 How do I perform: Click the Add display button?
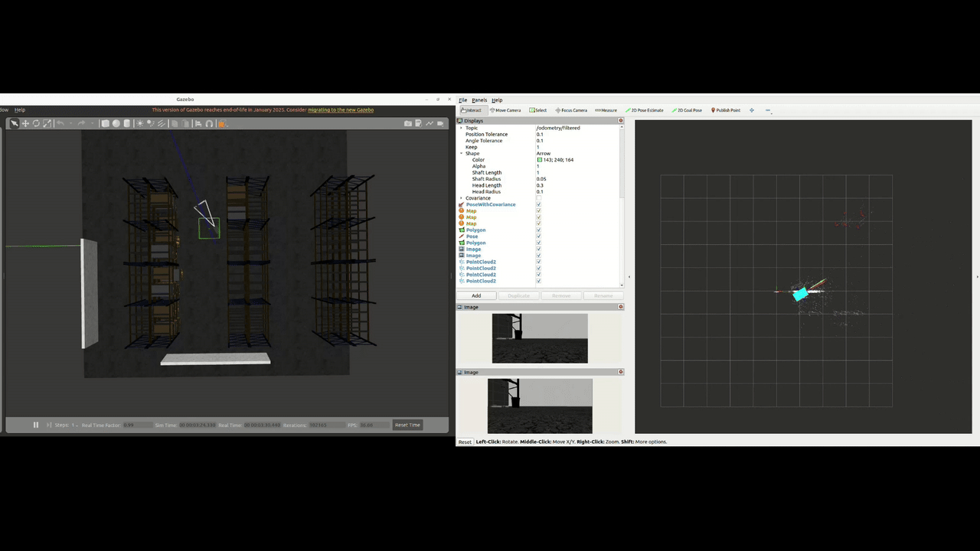476,295
